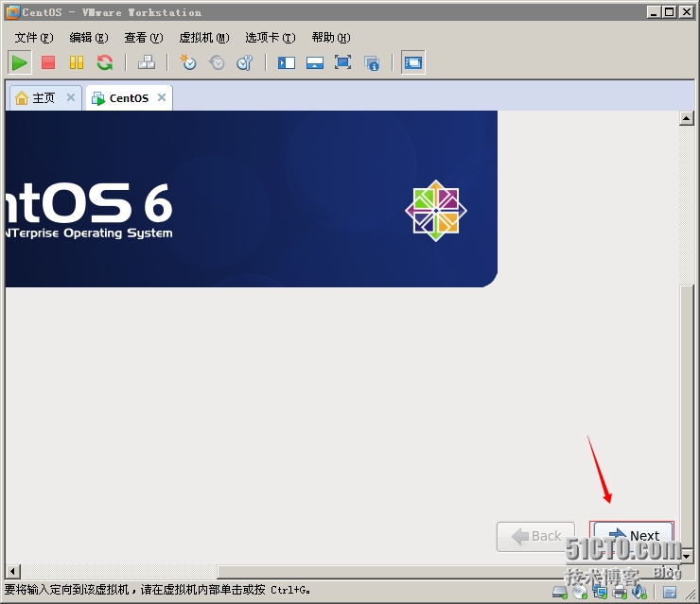Open the 虚拟机(M) menu
This screenshot has height=604, width=700.
[204, 38]
